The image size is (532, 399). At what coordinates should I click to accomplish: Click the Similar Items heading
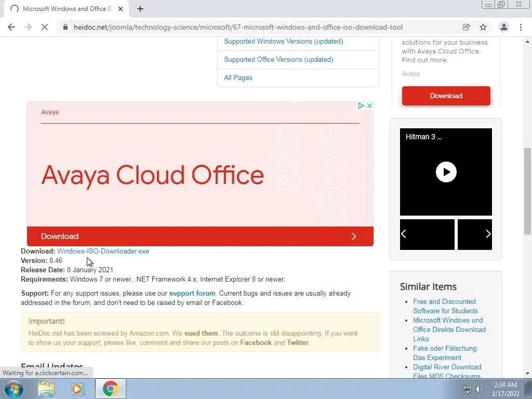coord(428,287)
